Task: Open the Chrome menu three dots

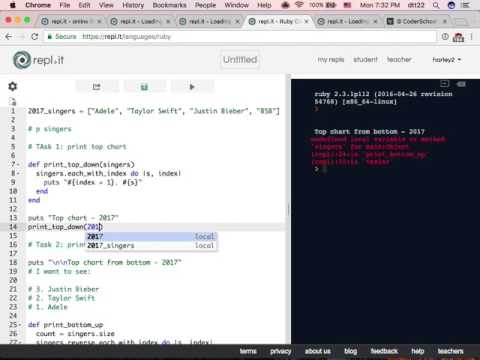Action: [472, 37]
